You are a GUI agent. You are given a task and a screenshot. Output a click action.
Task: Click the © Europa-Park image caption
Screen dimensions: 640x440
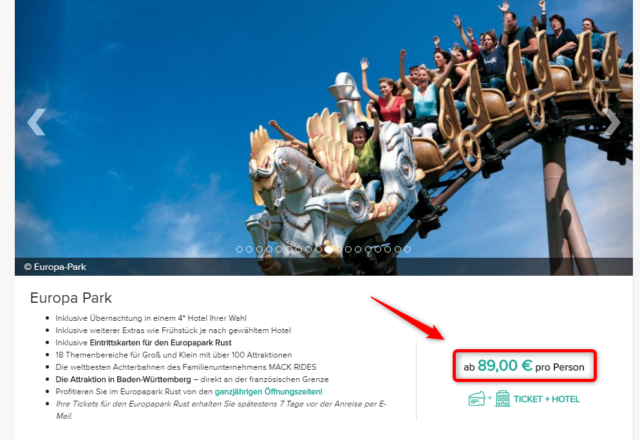[x=55, y=267]
